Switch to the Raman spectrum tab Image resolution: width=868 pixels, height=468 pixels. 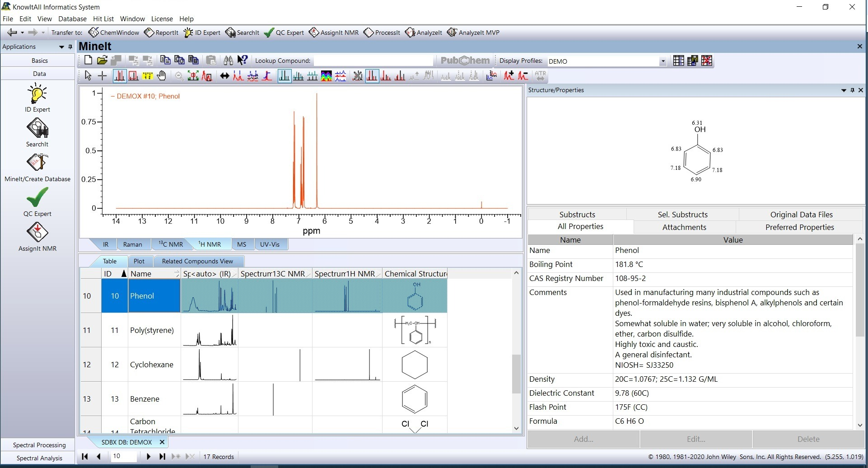tap(133, 244)
